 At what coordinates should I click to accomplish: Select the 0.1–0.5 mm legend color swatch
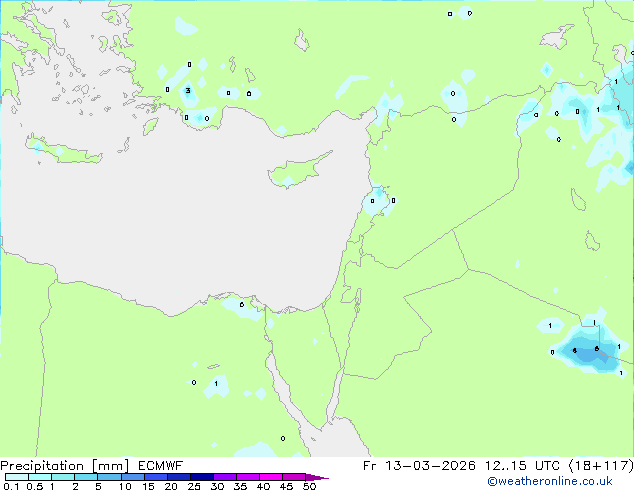[17, 477]
